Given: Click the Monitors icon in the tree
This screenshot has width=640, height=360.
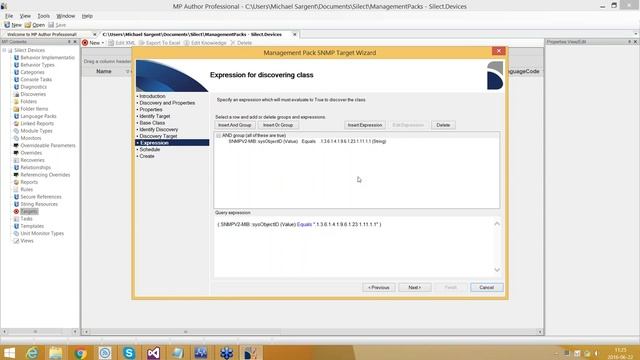Looking at the screenshot, I should coord(16,138).
